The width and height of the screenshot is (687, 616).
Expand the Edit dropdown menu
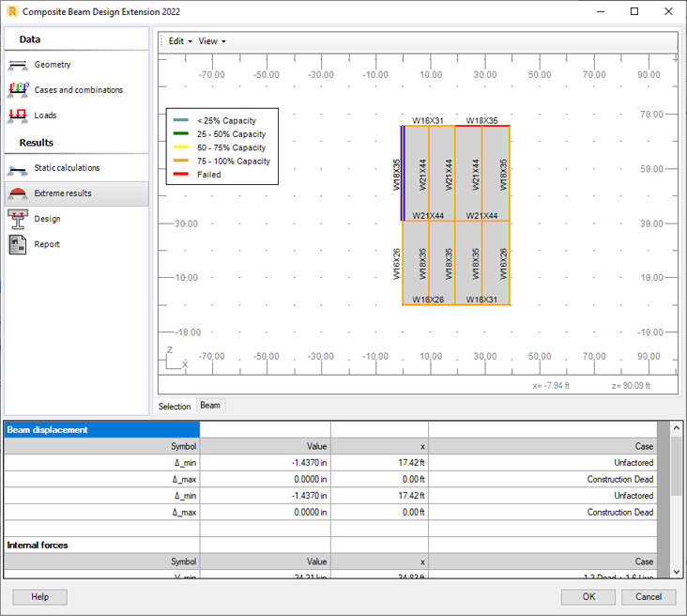point(179,41)
